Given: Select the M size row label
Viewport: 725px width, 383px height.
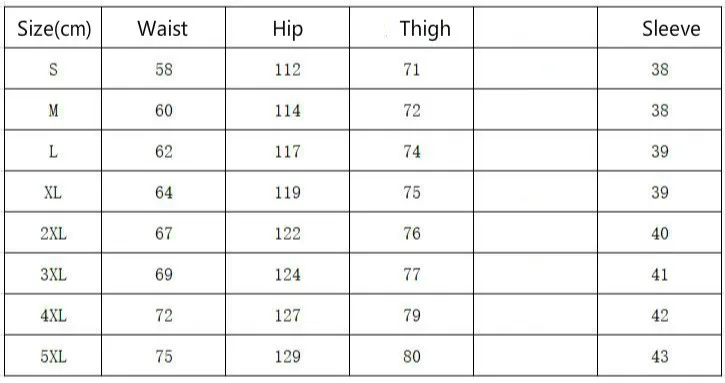Looking at the screenshot, I should pyautogui.click(x=53, y=111).
